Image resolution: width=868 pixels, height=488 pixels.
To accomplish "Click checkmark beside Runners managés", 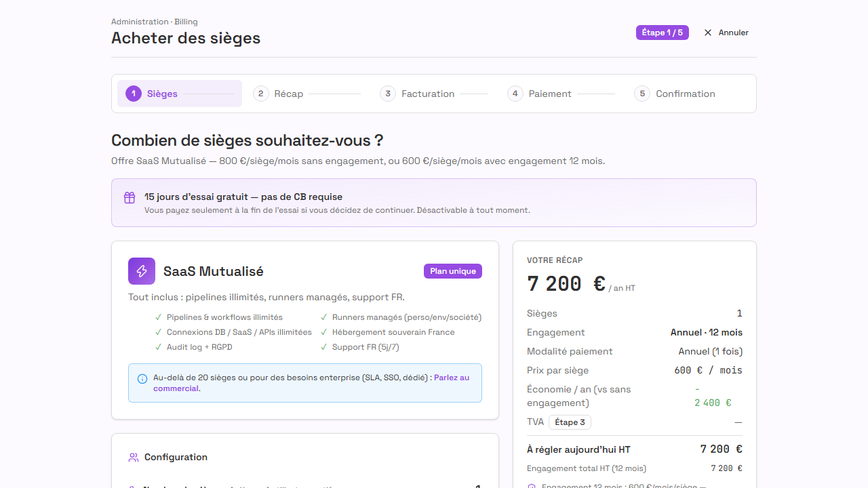I will 324,317.
